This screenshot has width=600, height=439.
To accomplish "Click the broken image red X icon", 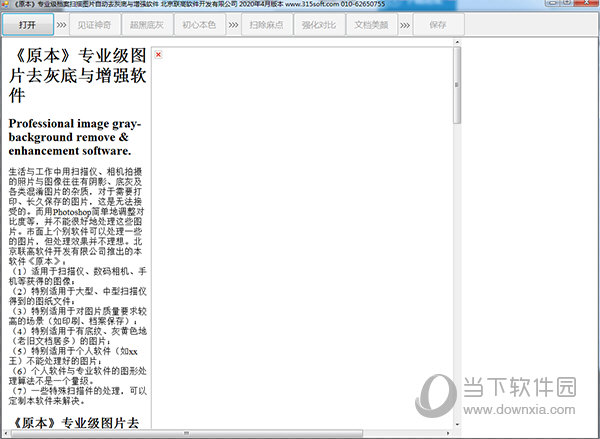I will click(158, 54).
